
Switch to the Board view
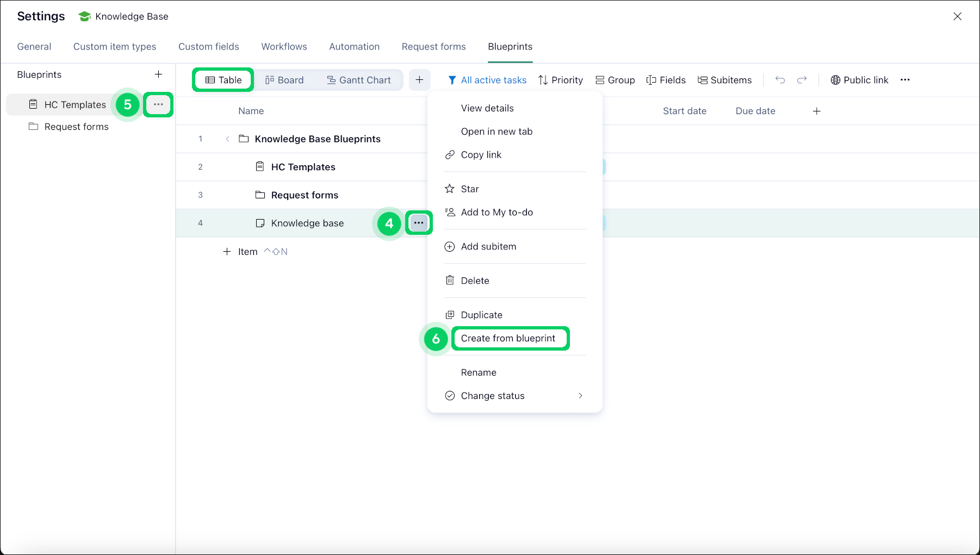(x=284, y=80)
